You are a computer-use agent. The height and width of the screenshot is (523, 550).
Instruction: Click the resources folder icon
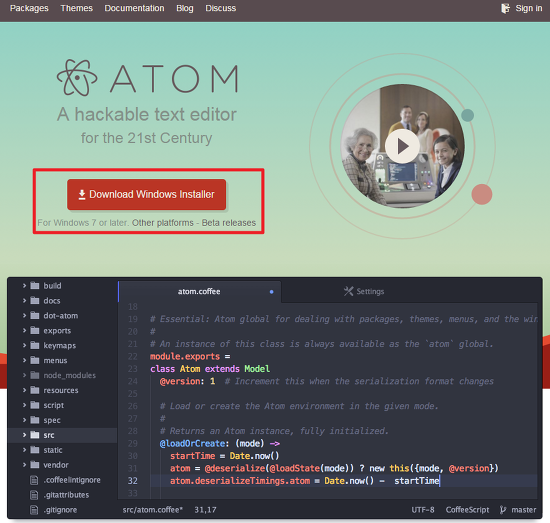click(35, 390)
